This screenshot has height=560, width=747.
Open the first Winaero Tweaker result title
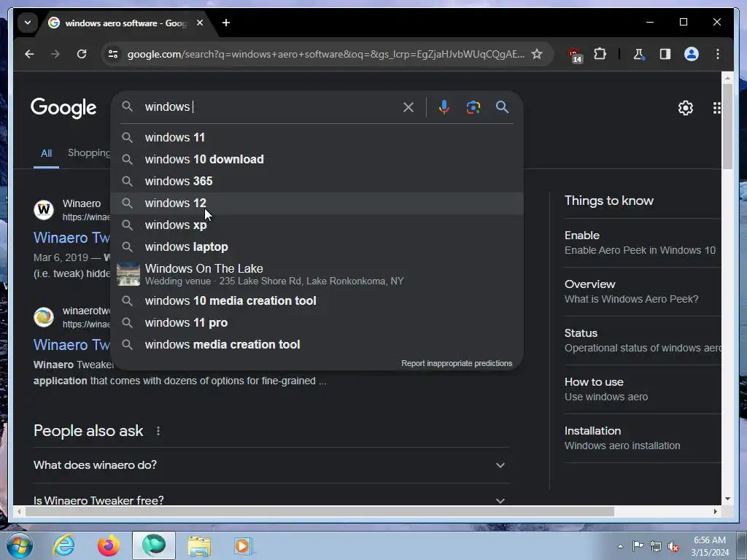coord(71,238)
